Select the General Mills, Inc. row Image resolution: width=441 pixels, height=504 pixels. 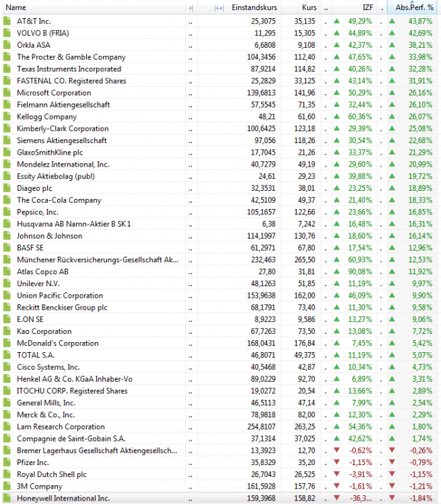click(x=220, y=403)
